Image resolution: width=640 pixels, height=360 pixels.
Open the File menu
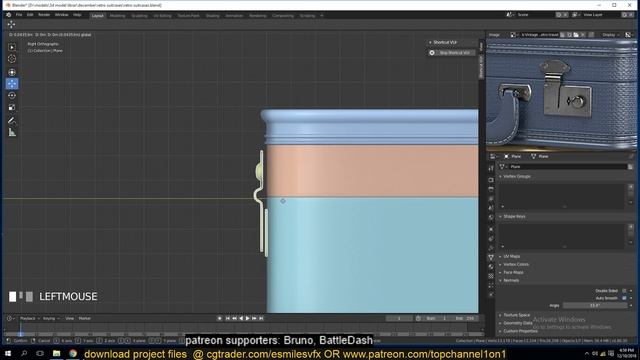pos(19,15)
